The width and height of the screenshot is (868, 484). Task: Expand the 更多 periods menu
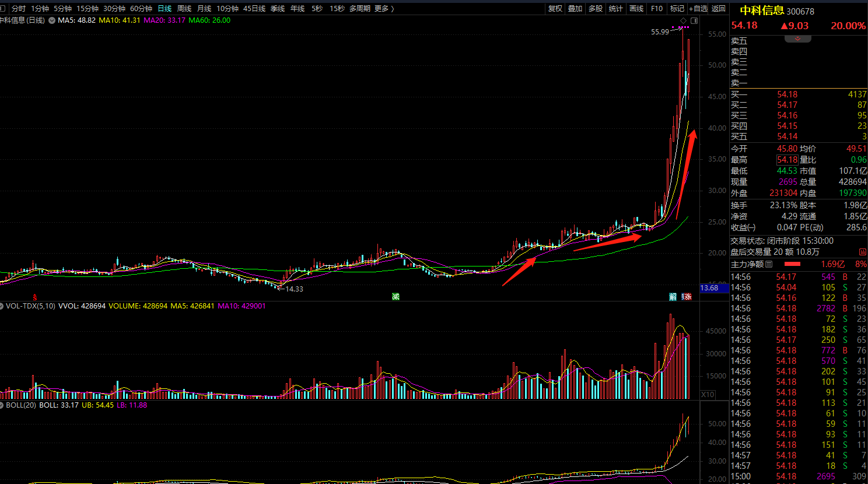click(384, 8)
